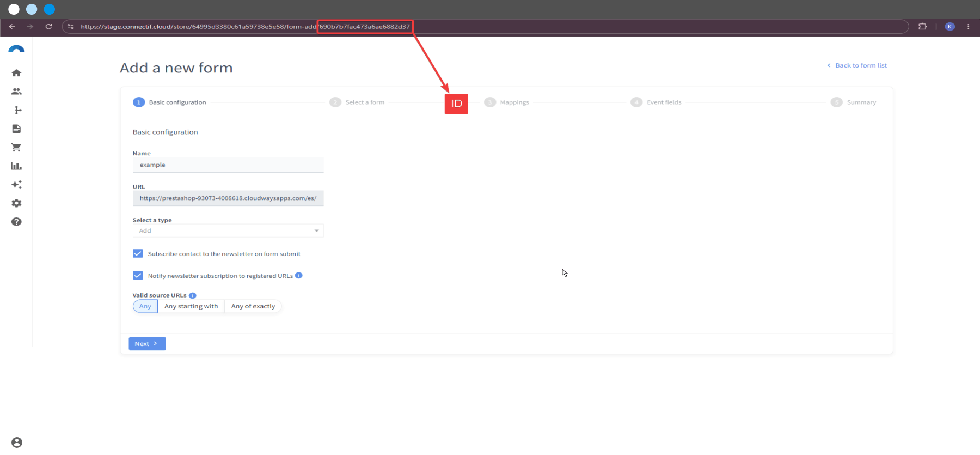This screenshot has height=455, width=980.
Task: Open the Home icon in sidebar
Action: 16,73
